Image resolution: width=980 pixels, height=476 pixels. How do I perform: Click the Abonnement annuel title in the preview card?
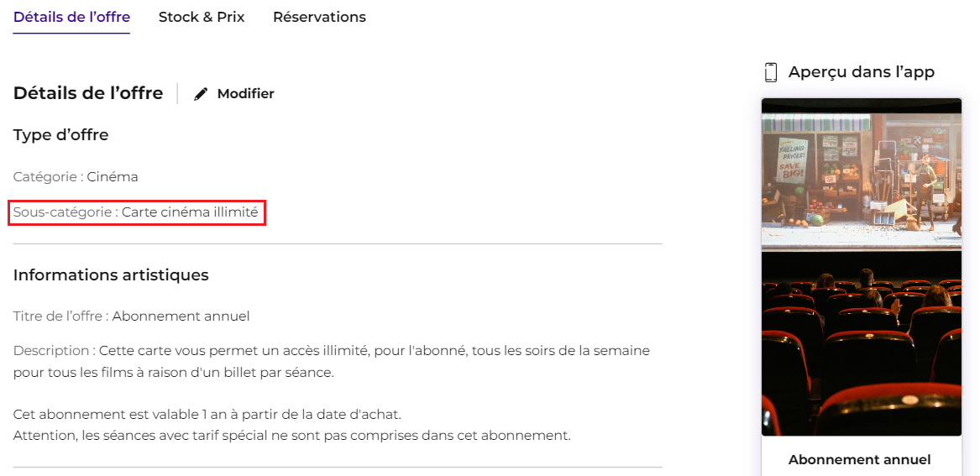click(859, 460)
